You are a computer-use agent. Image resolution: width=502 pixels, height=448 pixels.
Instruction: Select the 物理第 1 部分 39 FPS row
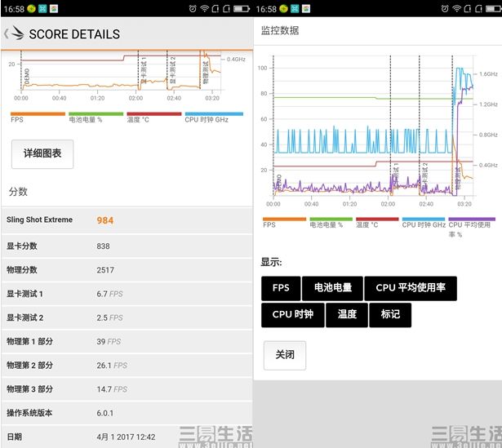127,341
